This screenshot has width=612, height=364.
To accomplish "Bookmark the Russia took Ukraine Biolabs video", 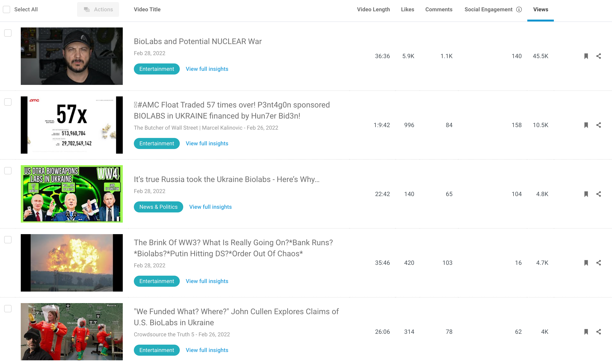I will 586,194.
